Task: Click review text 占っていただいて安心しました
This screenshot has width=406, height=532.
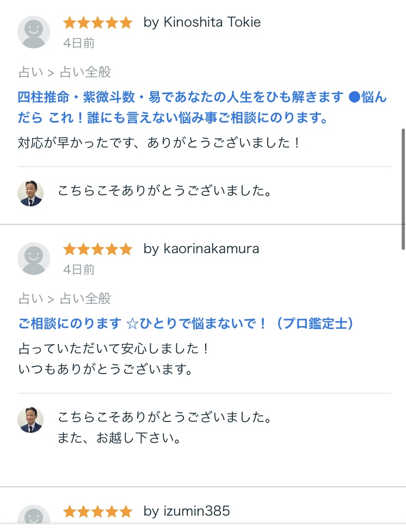Action: (114, 348)
